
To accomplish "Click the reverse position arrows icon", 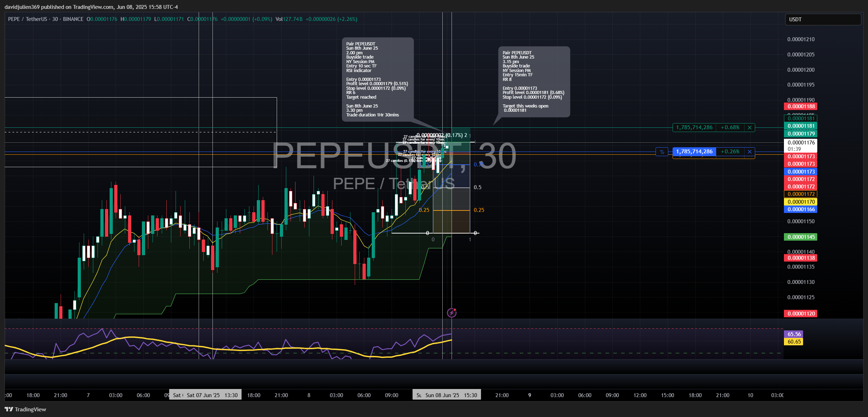I will [x=662, y=152].
